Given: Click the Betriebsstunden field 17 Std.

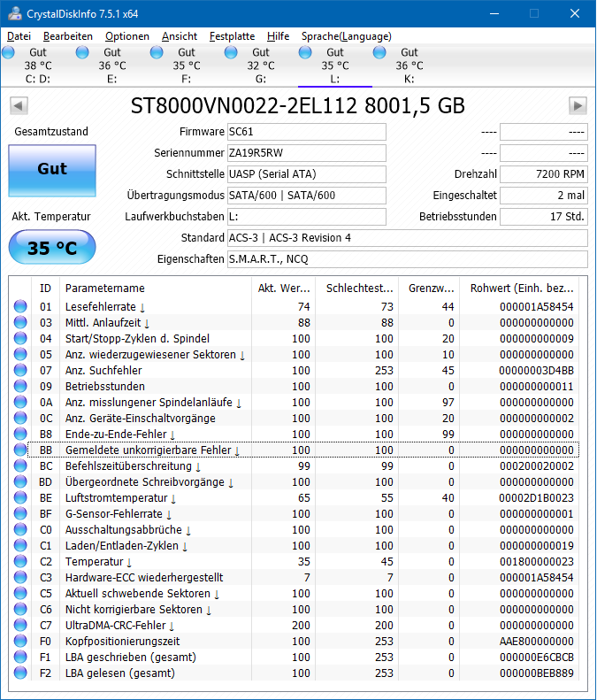Looking at the screenshot, I should [543, 217].
